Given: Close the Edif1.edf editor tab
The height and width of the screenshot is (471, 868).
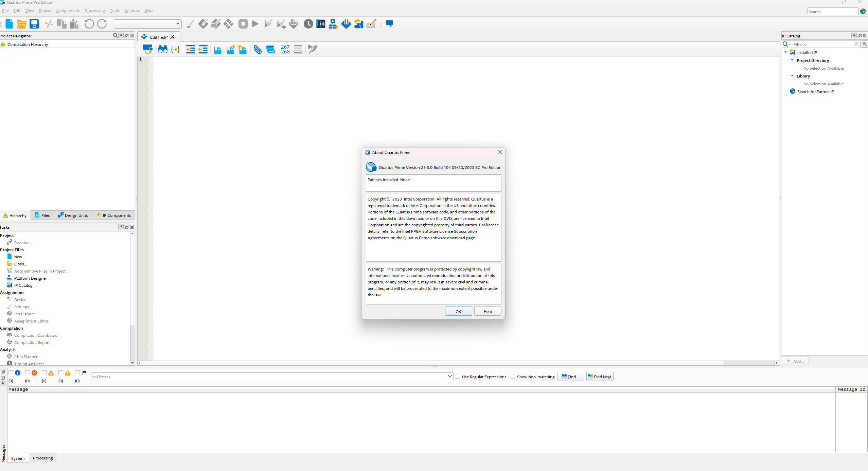Looking at the screenshot, I should point(173,37).
